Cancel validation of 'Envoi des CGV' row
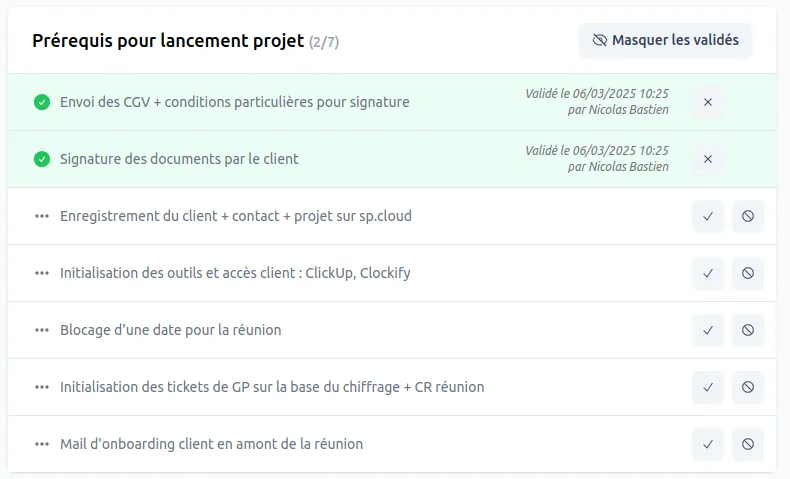790x479 pixels. [707, 102]
